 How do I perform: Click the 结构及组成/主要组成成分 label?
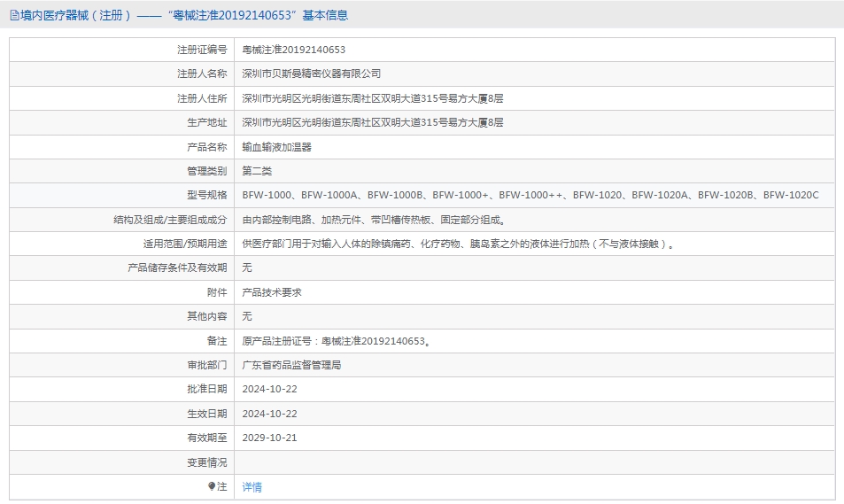coord(170,220)
